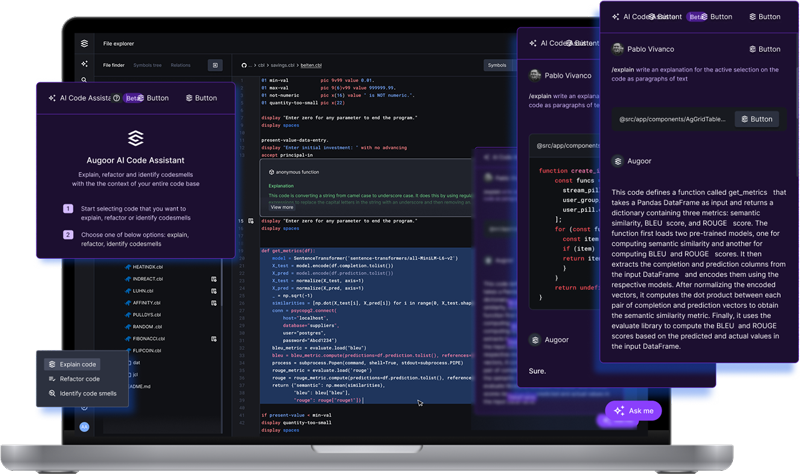Click the Button next to the AgGridTable path
The width and height of the screenshot is (800, 474).
[757, 119]
